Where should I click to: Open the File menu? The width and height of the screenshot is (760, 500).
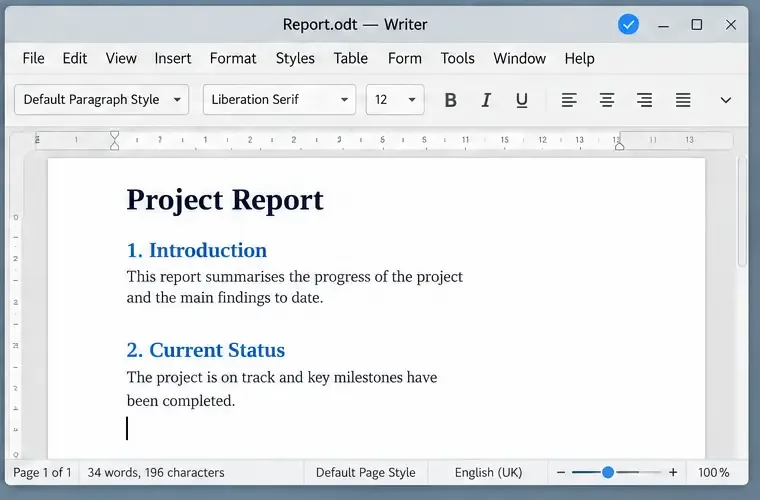[33, 58]
